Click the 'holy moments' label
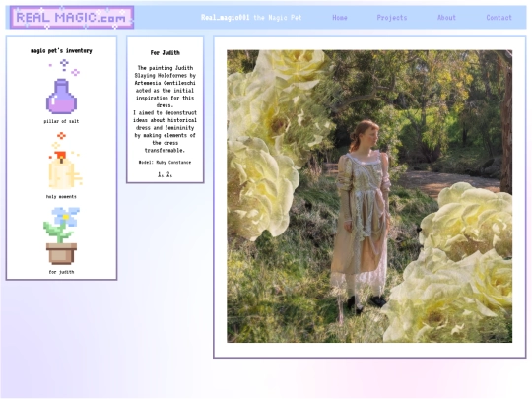This screenshot has height=399, width=532. tap(61, 197)
